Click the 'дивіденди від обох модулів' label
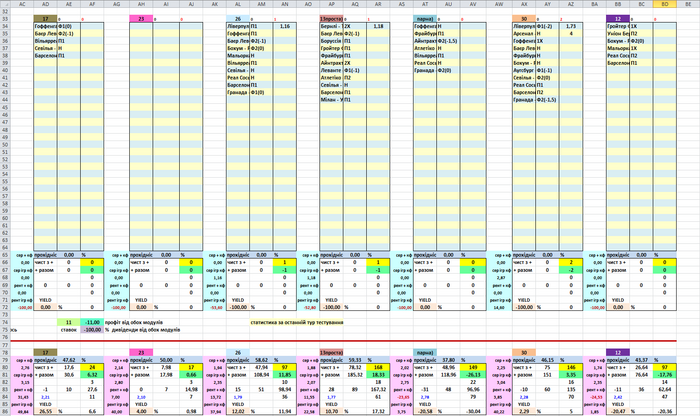The height and width of the screenshot is (416, 700). pyautogui.click(x=146, y=330)
